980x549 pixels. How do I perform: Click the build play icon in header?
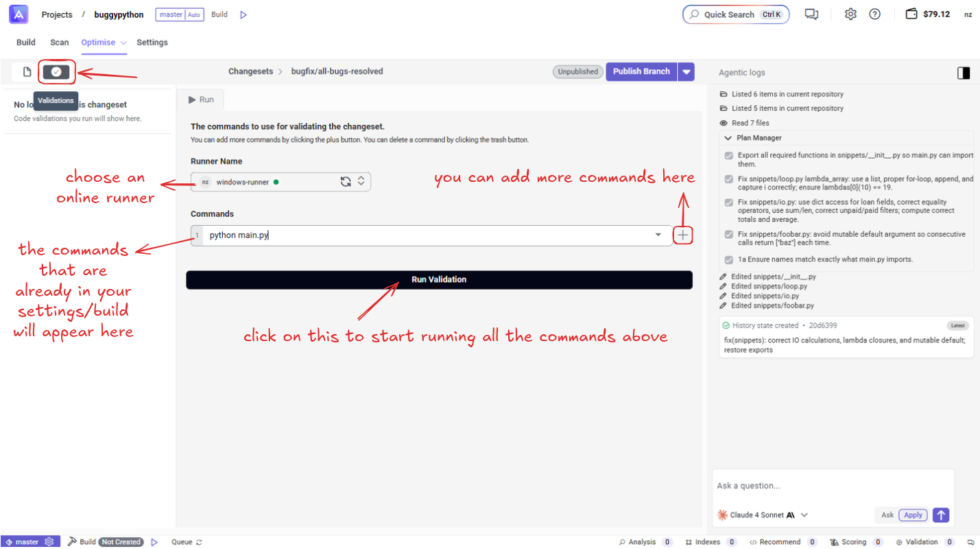point(243,14)
